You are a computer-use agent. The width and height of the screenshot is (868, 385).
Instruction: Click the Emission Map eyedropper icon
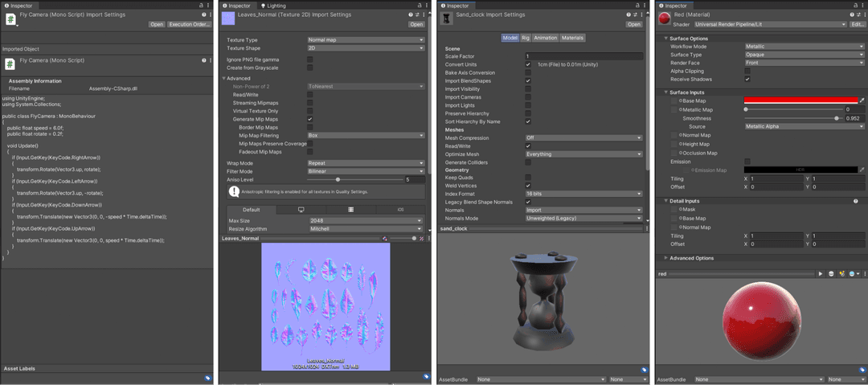[862, 170]
